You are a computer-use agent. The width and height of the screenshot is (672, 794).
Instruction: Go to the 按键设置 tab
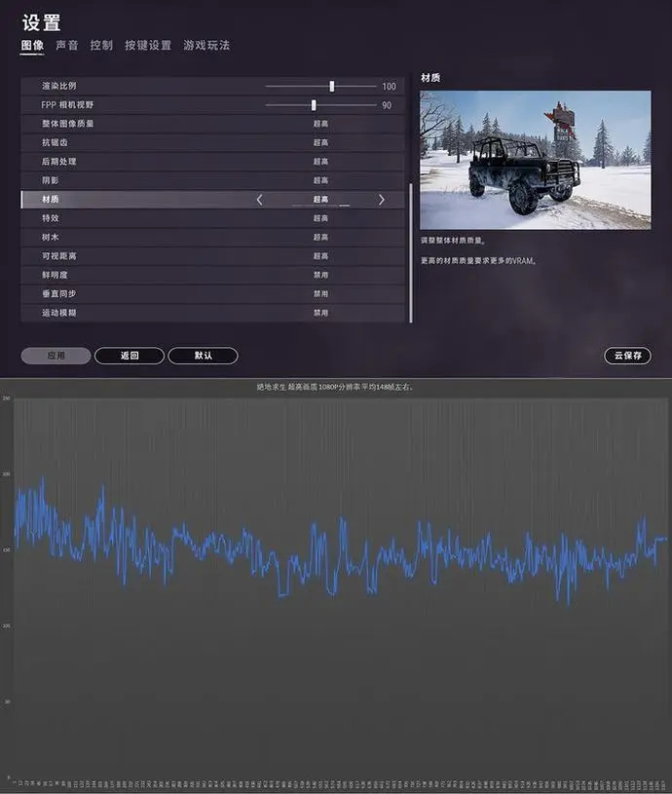(148, 46)
